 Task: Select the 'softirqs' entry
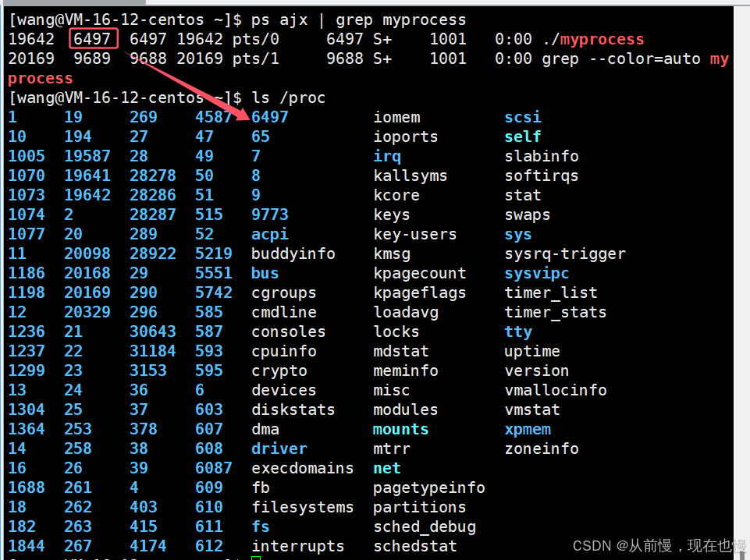click(x=542, y=175)
